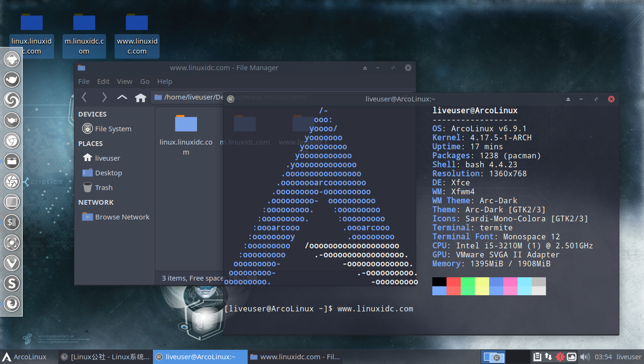Click the DEVICES sidebar heading
The height and width of the screenshot is (364, 644).
point(92,114)
